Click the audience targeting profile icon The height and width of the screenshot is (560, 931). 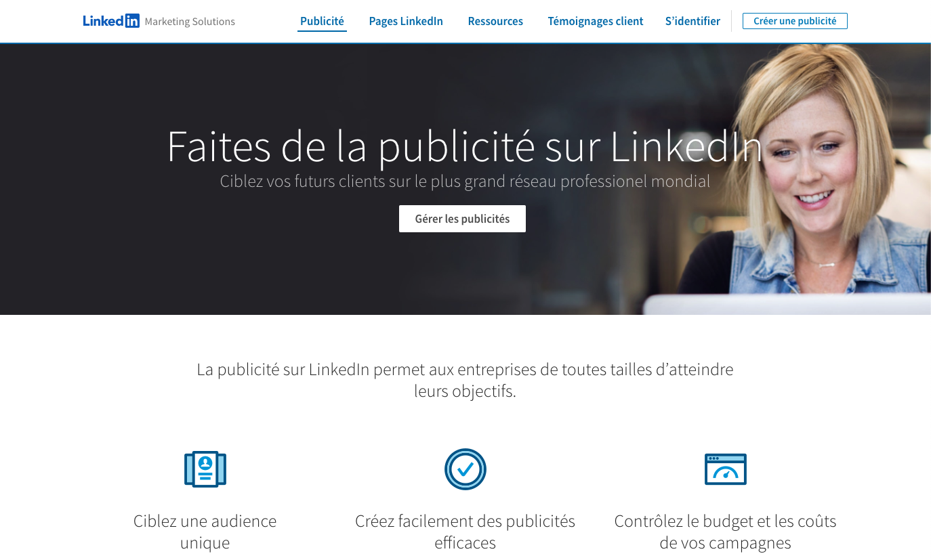coord(205,469)
